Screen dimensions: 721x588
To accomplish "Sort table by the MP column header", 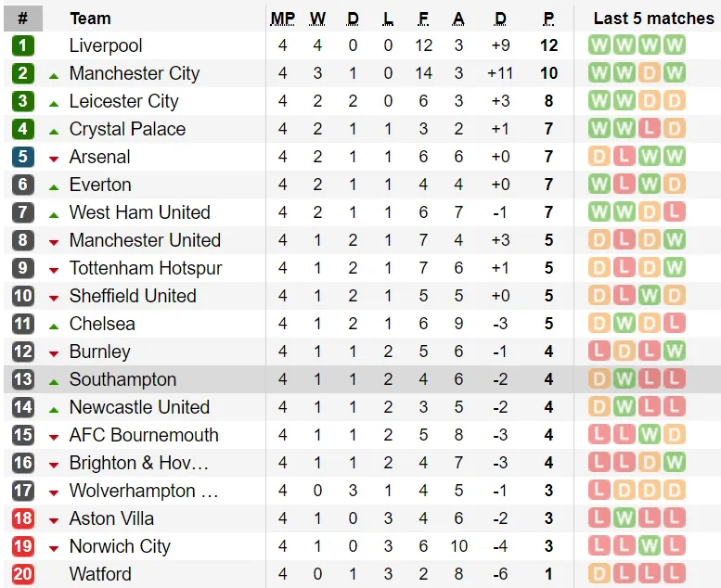I will coord(283,19).
